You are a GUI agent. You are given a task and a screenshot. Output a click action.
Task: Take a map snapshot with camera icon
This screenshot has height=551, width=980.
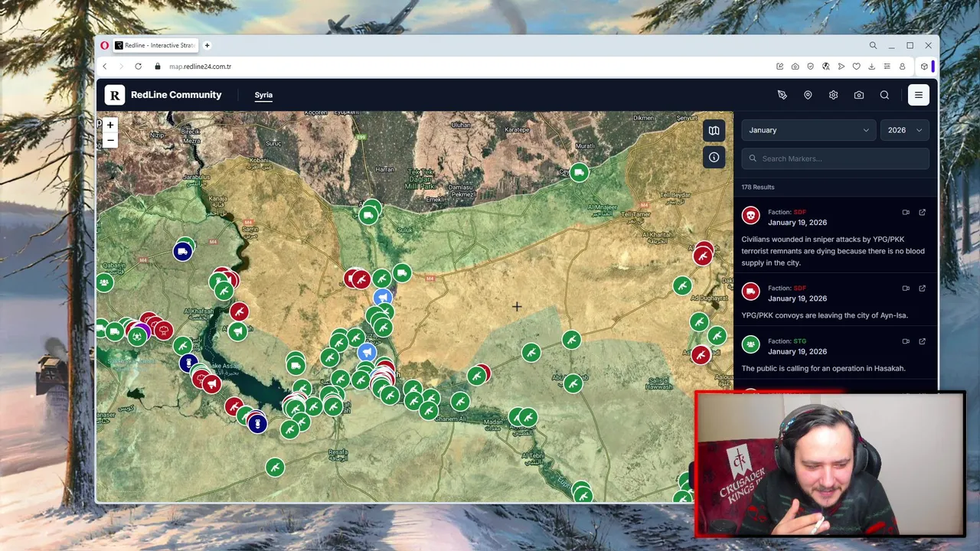tap(859, 95)
